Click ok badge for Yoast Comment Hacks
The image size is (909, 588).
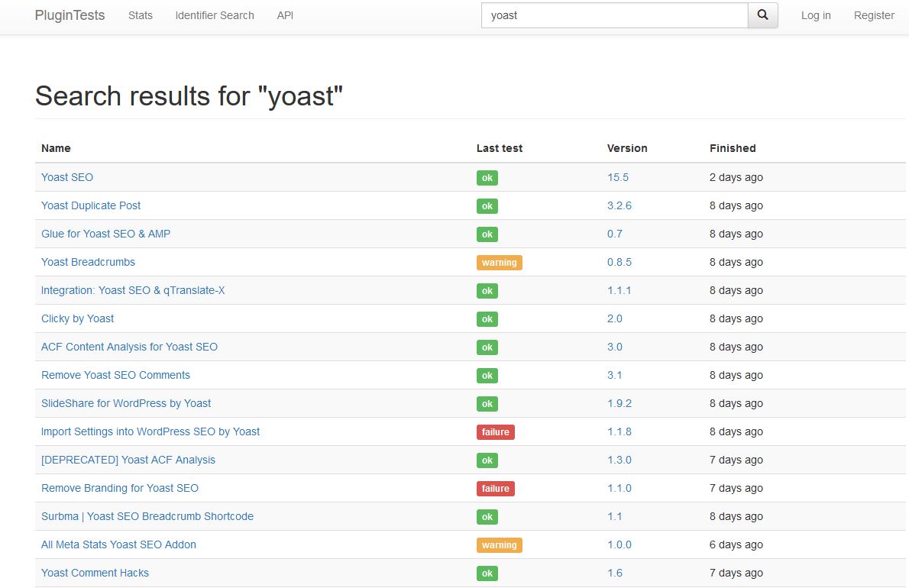point(487,573)
